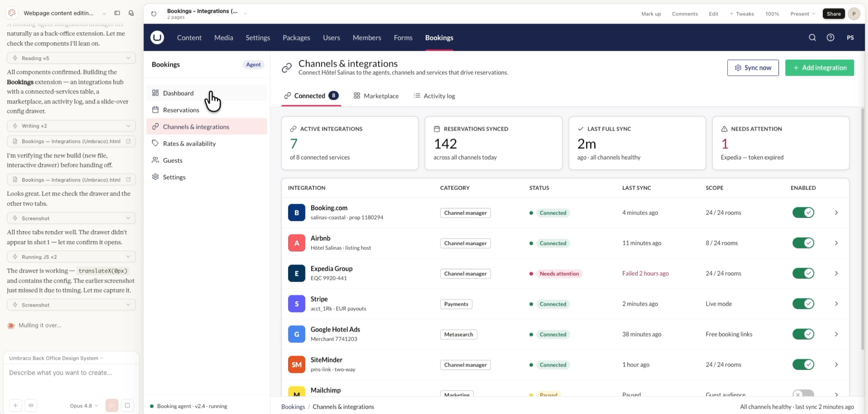This screenshot has height=414, width=868.
Task: Click the plus attach icon below the prompt
Action: click(15, 405)
